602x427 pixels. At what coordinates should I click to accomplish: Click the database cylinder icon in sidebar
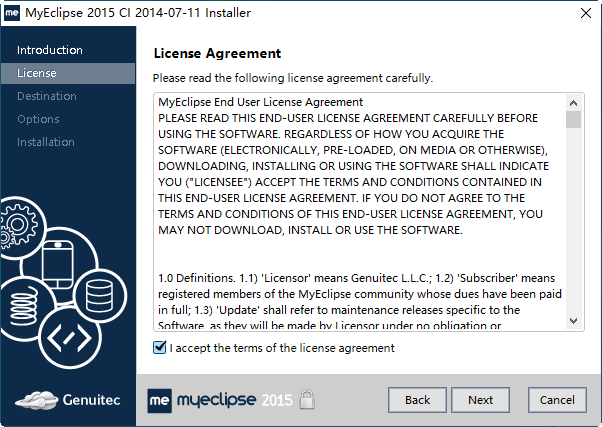(x=98, y=296)
